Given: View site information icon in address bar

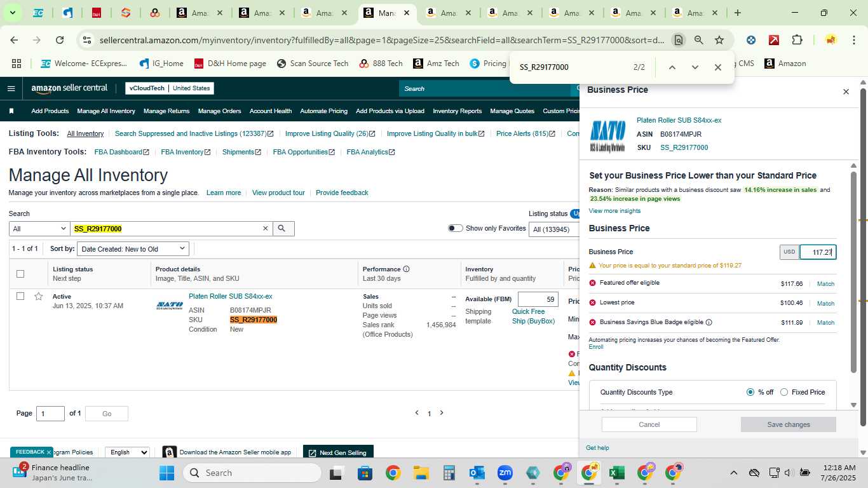Looking at the screenshot, I should click(x=87, y=40).
